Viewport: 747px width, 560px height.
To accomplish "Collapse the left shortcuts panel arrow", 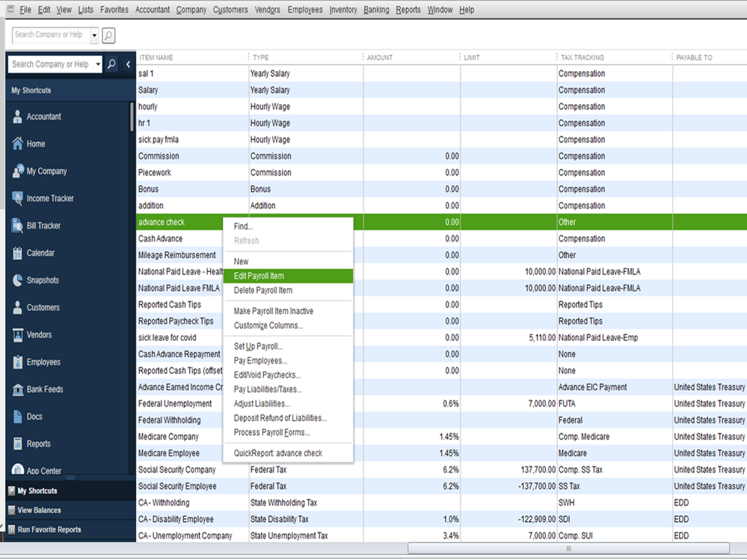I will (x=128, y=64).
